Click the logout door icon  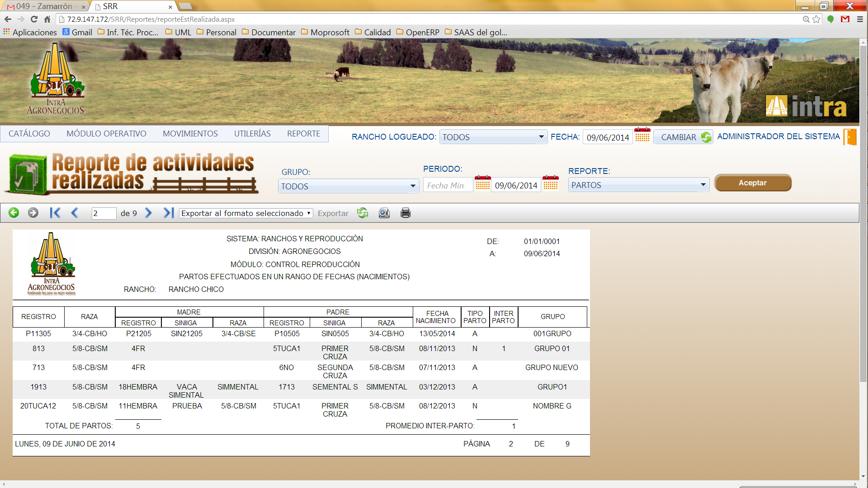tap(850, 137)
